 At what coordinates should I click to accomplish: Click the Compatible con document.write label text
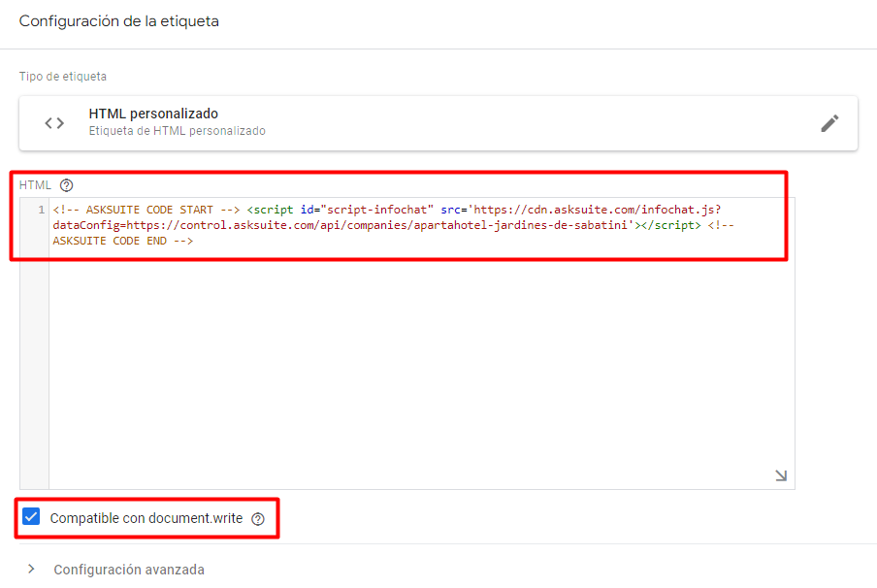(146, 519)
